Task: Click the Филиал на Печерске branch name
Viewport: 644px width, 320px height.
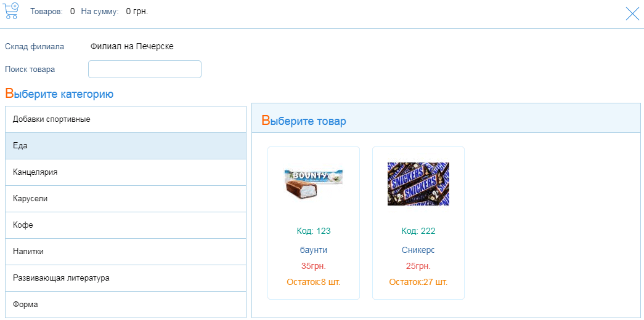Action: pyautogui.click(x=132, y=47)
